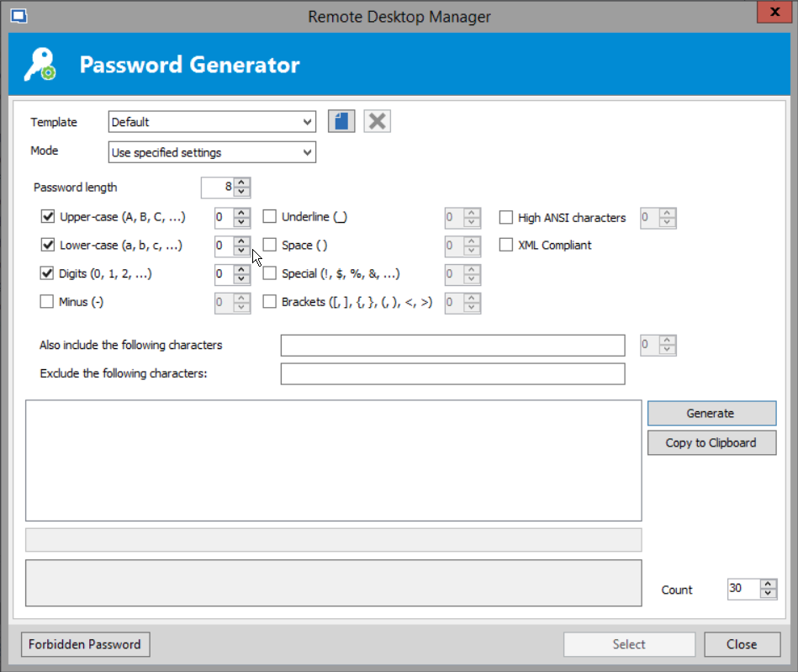Enable the Space checkbox

(270, 246)
